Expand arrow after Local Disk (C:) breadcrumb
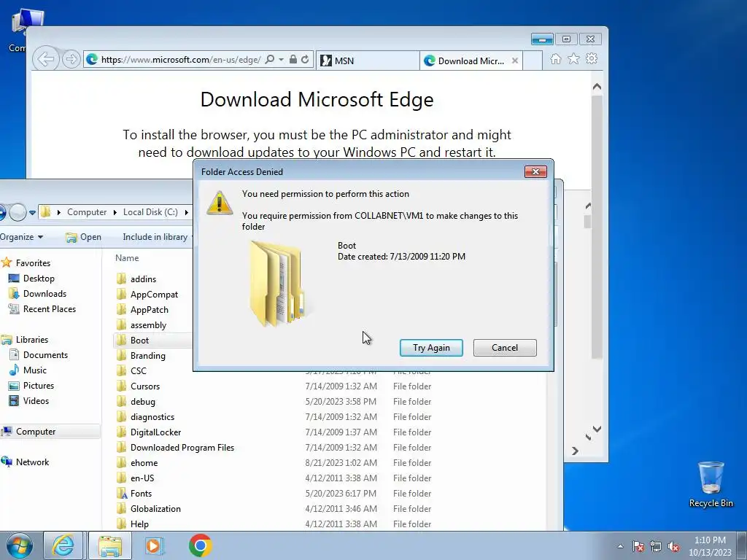This screenshot has width=747, height=560. click(x=186, y=212)
